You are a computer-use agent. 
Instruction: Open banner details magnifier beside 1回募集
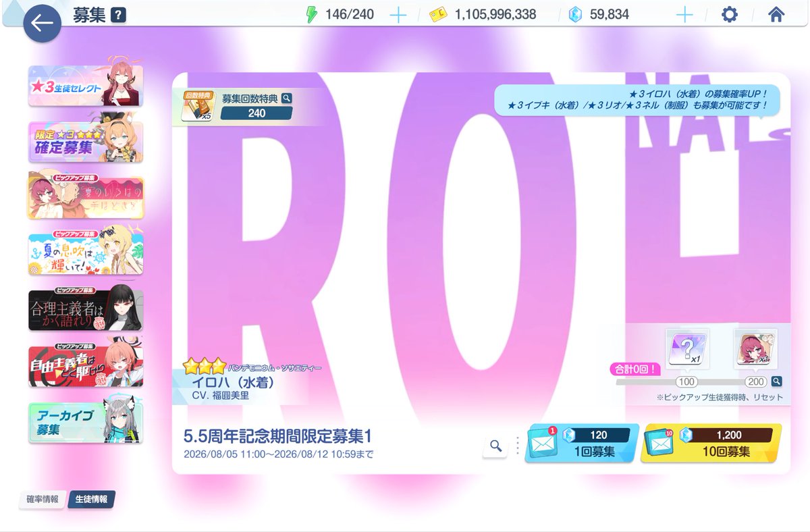[496, 446]
